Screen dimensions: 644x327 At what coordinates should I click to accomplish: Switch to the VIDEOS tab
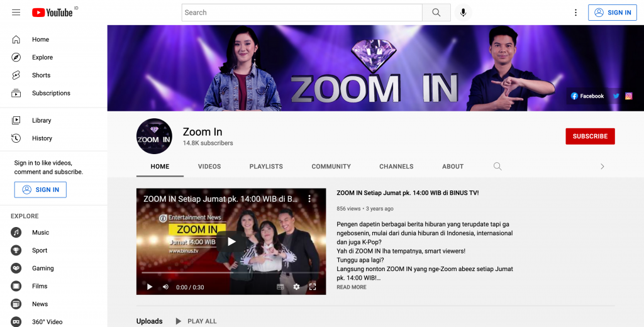coord(209,167)
